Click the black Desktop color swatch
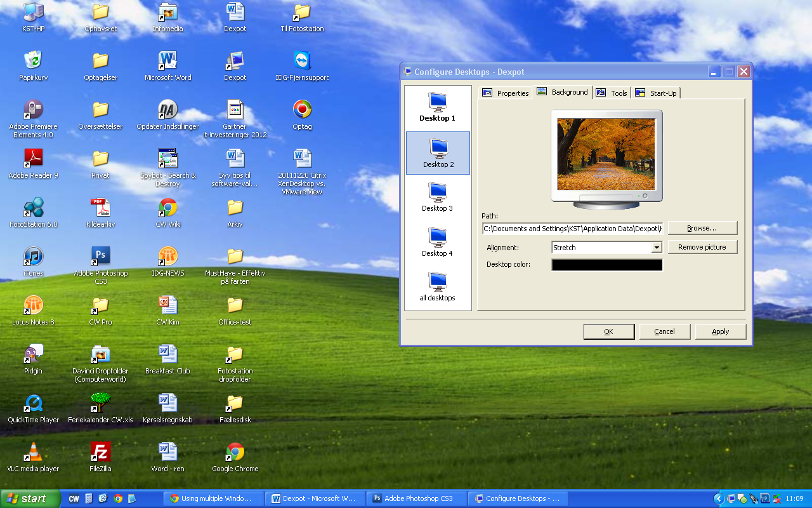812x508 pixels. 606,265
